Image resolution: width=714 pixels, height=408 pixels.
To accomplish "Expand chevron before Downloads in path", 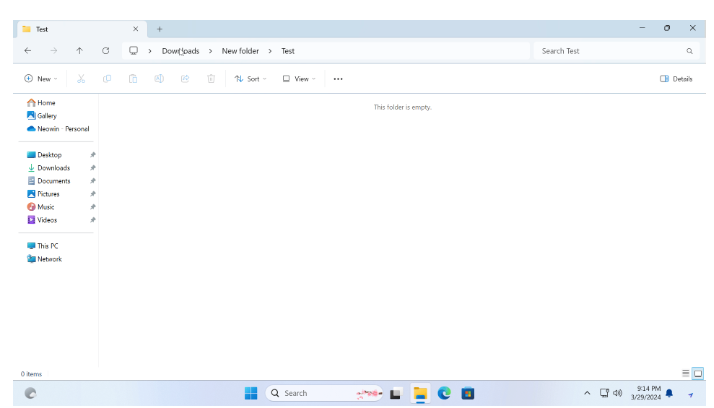I will point(150,51).
